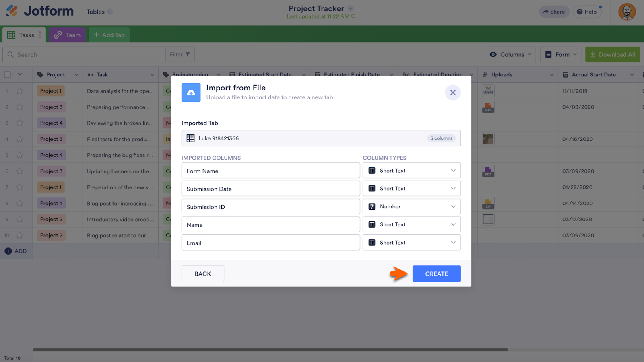
Task: Toggle the select all rows checkbox
Action: click(8, 74)
